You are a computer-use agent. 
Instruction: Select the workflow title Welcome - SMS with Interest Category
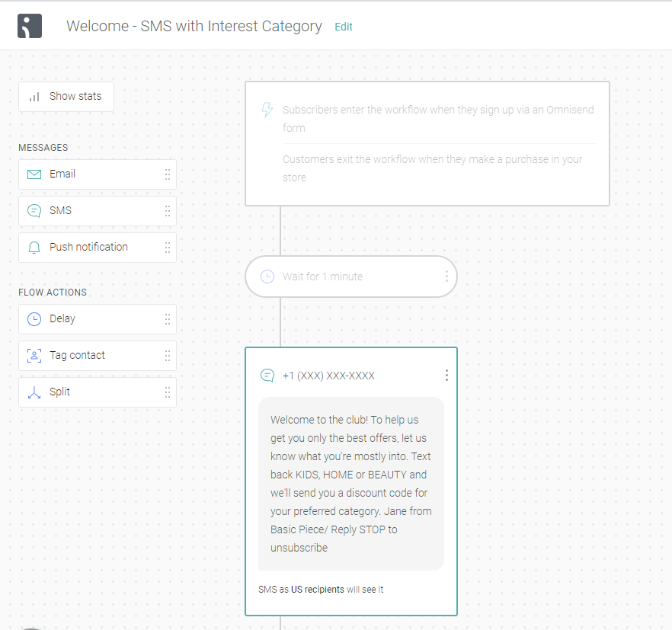coord(194,26)
